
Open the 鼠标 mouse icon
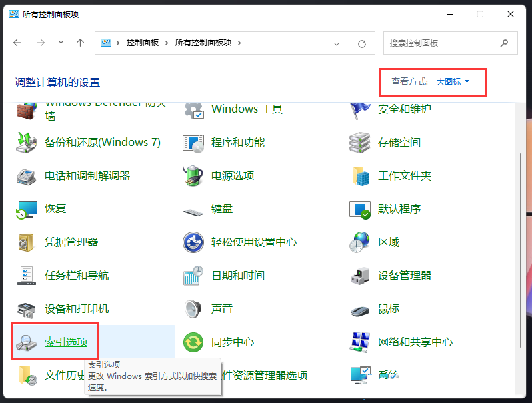[x=360, y=309]
